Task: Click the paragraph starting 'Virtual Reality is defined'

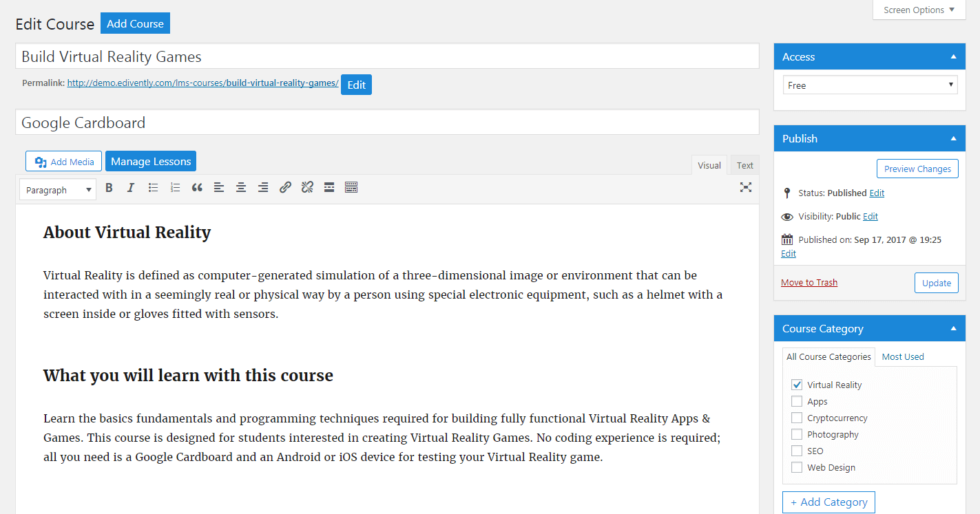Action: tap(383, 295)
